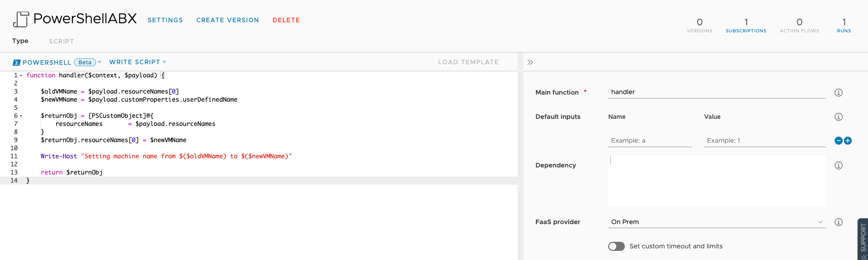
Task: Enable custom timeout and limits toggle
Action: [x=616, y=246]
